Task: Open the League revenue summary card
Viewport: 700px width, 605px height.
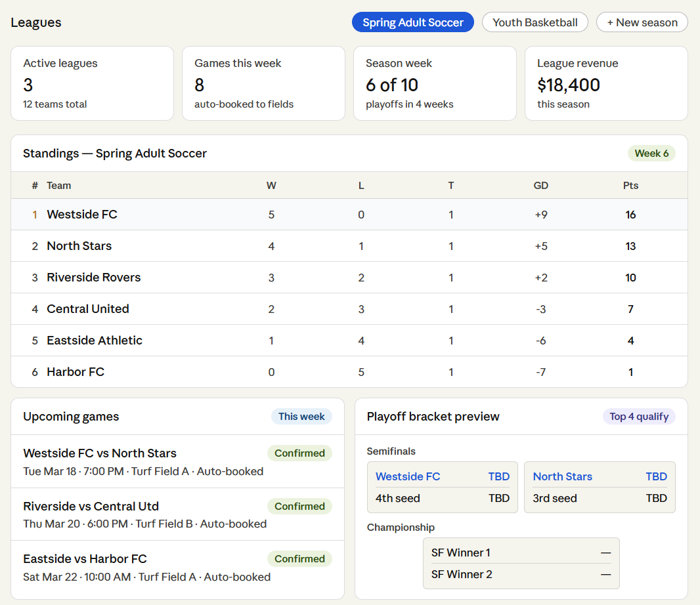Action: pos(605,83)
